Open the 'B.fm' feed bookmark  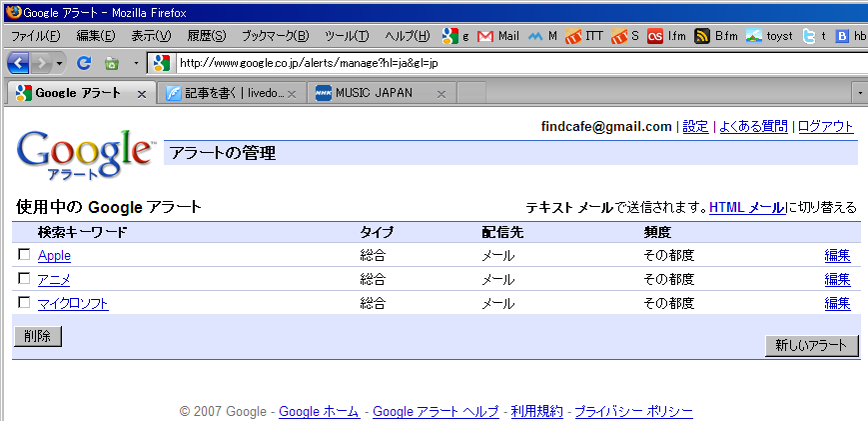pyautogui.click(x=716, y=36)
